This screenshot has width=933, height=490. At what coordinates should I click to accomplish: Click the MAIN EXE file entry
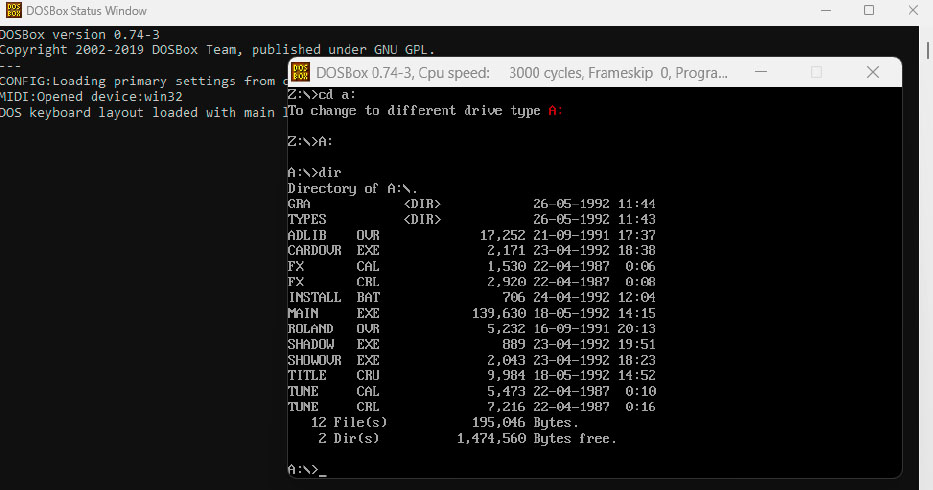click(471, 313)
